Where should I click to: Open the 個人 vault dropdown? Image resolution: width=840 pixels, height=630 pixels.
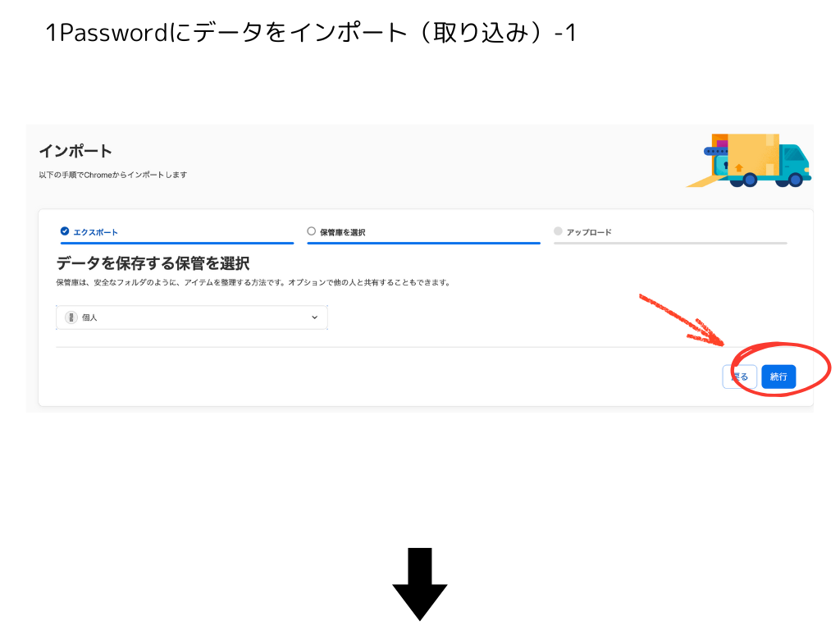[x=192, y=317]
